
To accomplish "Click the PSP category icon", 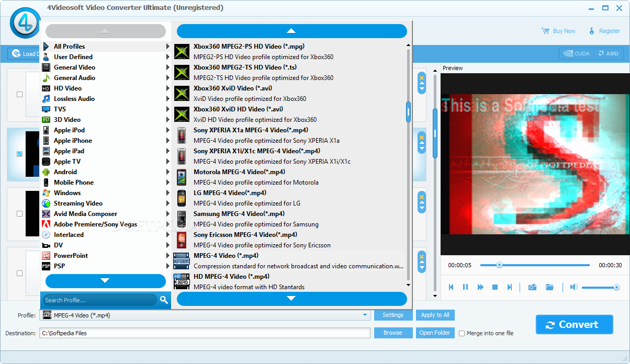I will [x=46, y=266].
